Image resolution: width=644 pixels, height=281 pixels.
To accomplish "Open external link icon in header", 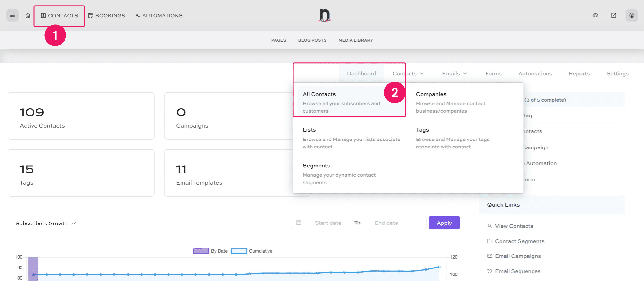I will [613, 15].
